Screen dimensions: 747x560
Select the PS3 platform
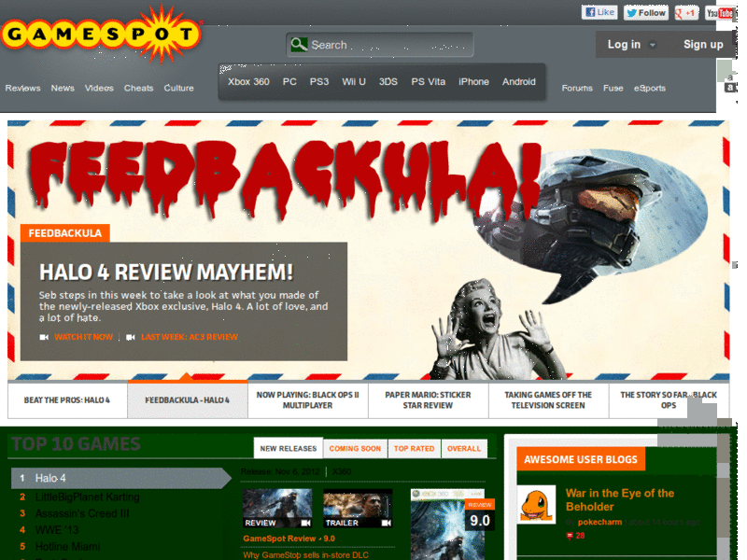pos(319,82)
